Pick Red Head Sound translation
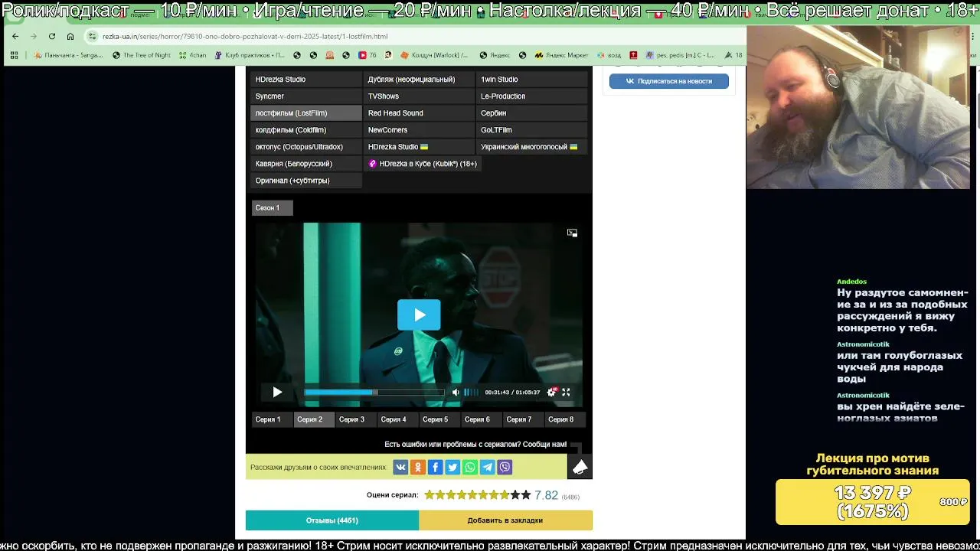Screen dimensions: 980x551 (x=418, y=113)
